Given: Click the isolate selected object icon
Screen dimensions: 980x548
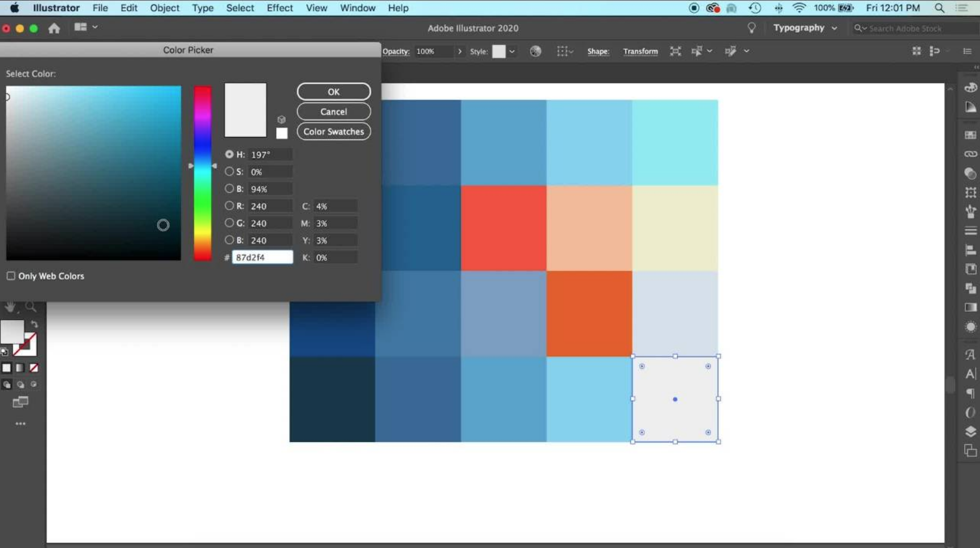Looking at the screenshot, I should click(675, 51).
